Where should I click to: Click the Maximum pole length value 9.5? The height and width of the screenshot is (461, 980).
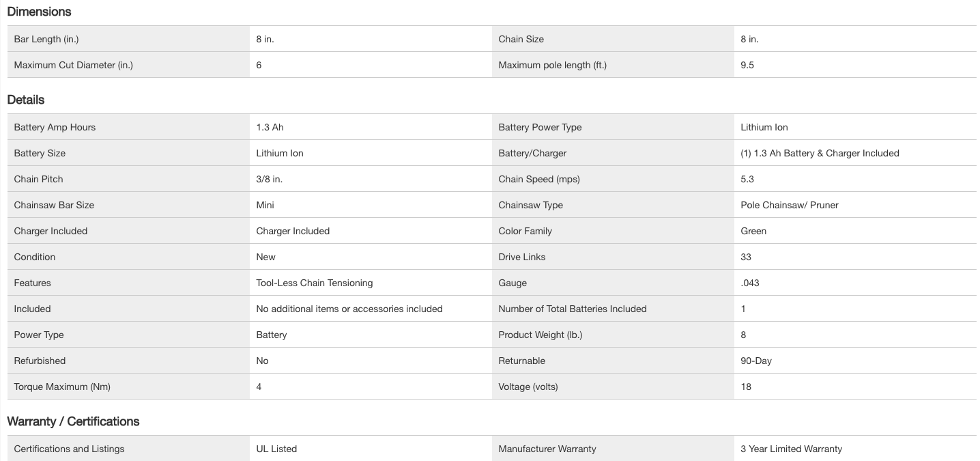(x=747, y=65)
